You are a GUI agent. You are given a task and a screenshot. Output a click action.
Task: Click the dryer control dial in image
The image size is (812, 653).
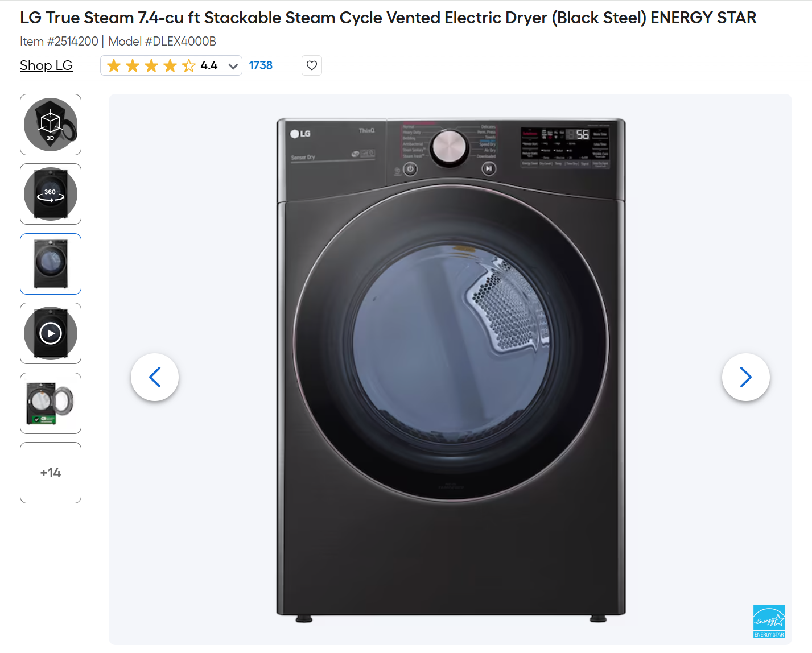tap(449, 147)
